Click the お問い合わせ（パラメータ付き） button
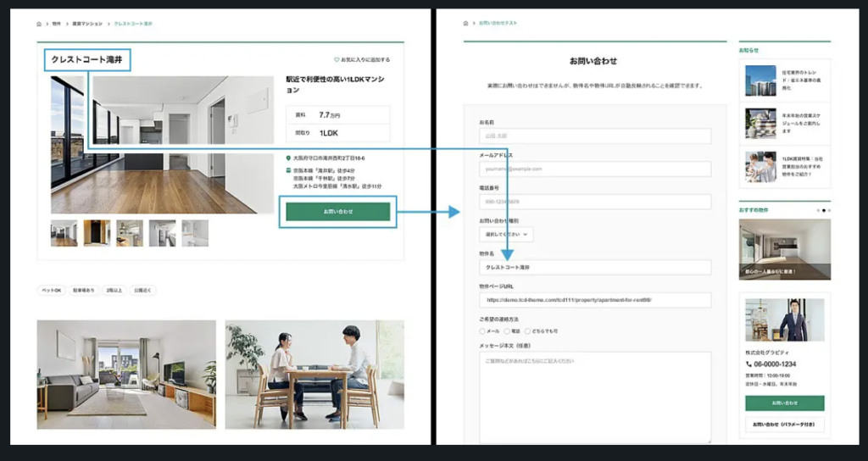The height and width of the screenshot is (461, 868). (784, 424)
